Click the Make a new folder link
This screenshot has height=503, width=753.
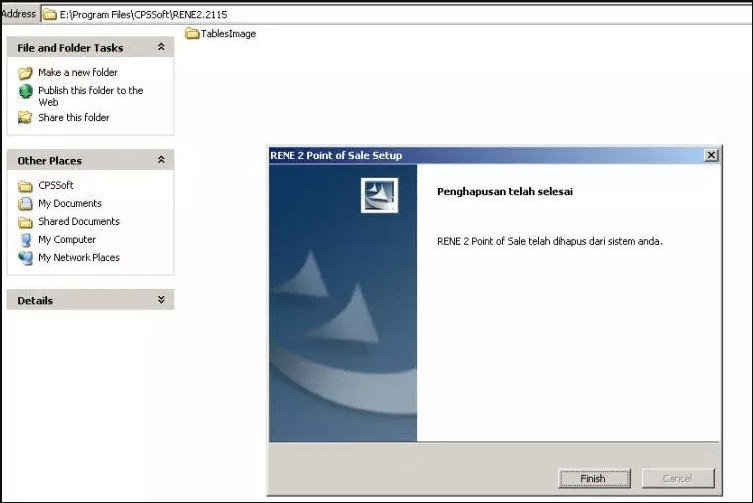tap(78, 73)
